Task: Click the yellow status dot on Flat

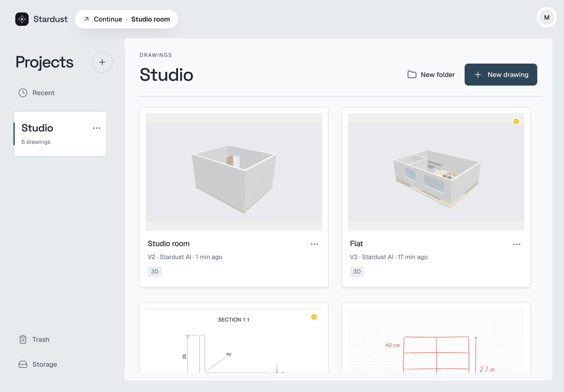Action: (x=516, y=122)
